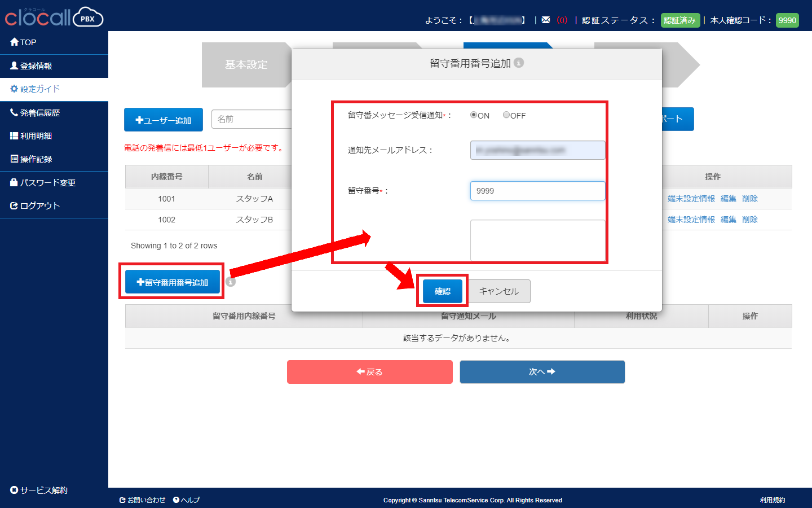
Task: Click the スタッフA name cell
Action: click(254, 199)
